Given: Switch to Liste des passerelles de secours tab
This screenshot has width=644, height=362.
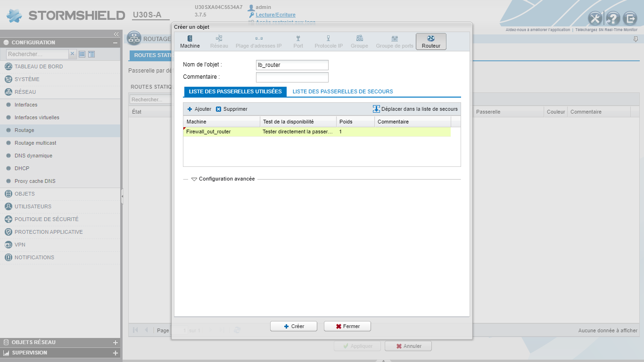Looking at the screenshot, I should 343,91.
